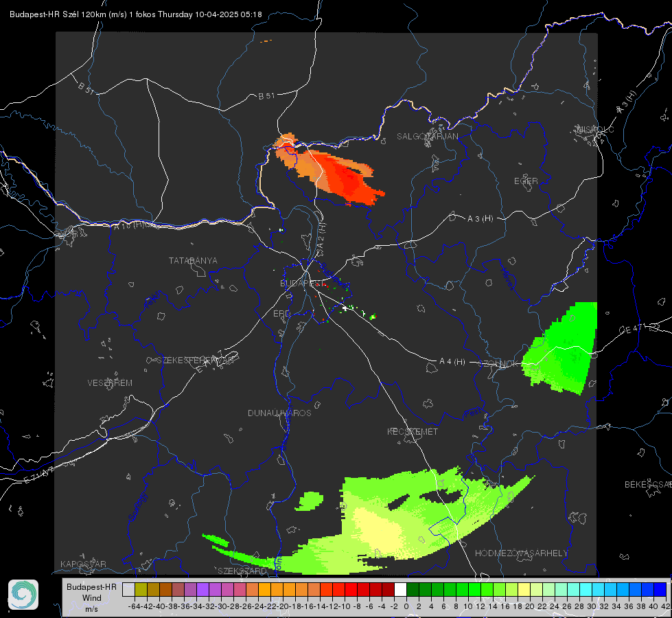Click the light gray first swatch in the legend
The height and width of the screenshot is (618, 672).
click(128, 589)
